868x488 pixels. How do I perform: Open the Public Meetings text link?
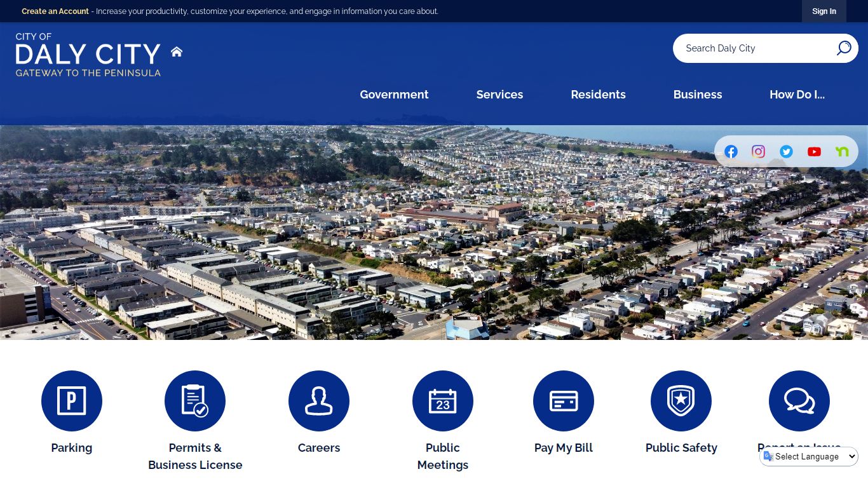pos(443,456)
